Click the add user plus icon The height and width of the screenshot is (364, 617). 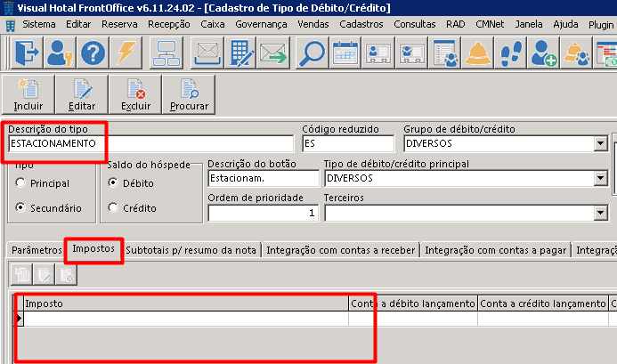tap(543, 53)
